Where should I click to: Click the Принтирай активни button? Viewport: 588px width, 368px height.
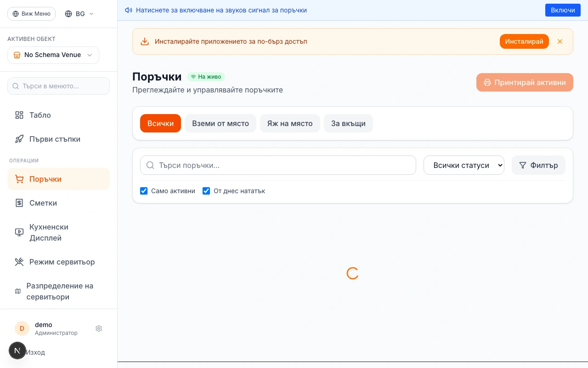click(x=525, y=82)
